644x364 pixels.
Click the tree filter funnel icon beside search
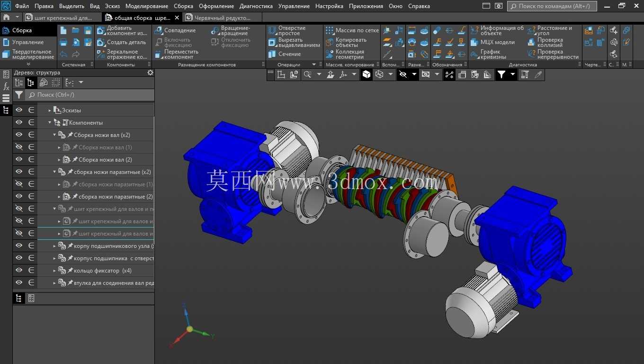pyautogui.click(x=19, y=95)
